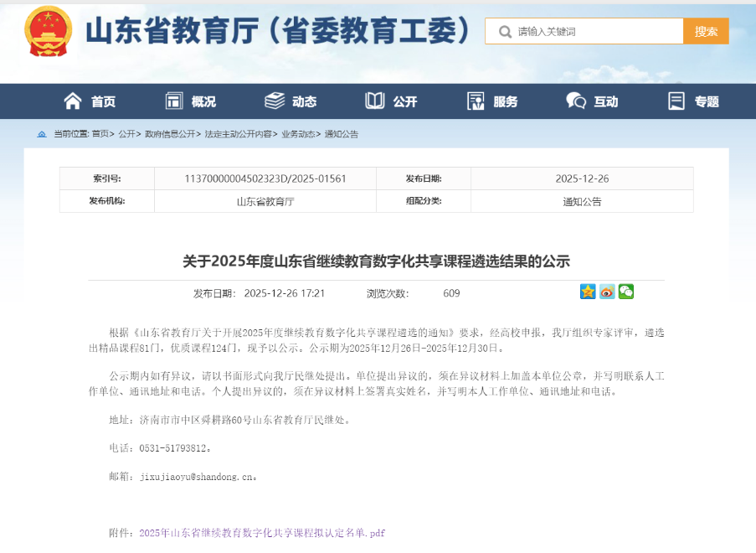
Task: Click the 概况 navigation icon
Action: tap(173, 101)
